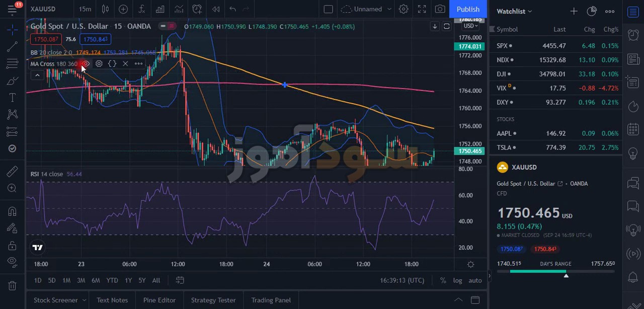This screenshot has width=644, height=309.
Task: Select the YTD date range
Action: click(112, 280)
